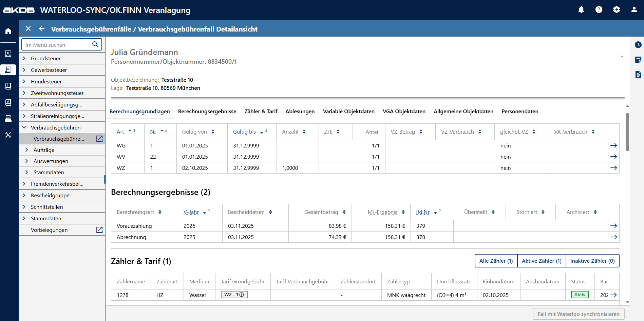Open the notifications bell icon
The image size is (644, 321).
coord(581,10)
